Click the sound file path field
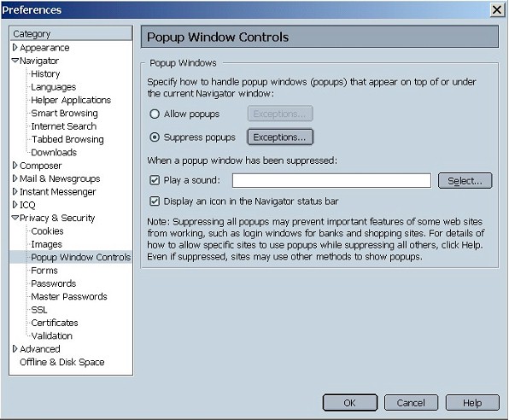 (x=331, y=180)
